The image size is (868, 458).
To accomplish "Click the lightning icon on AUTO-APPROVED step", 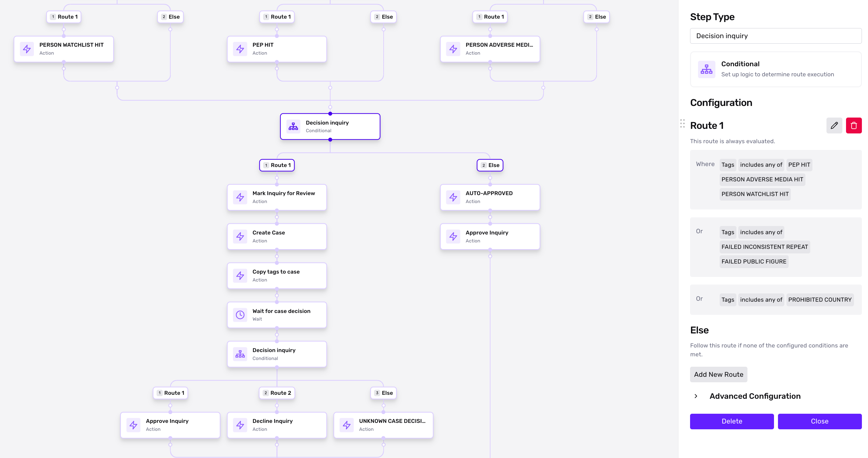I will coord(453,197).
